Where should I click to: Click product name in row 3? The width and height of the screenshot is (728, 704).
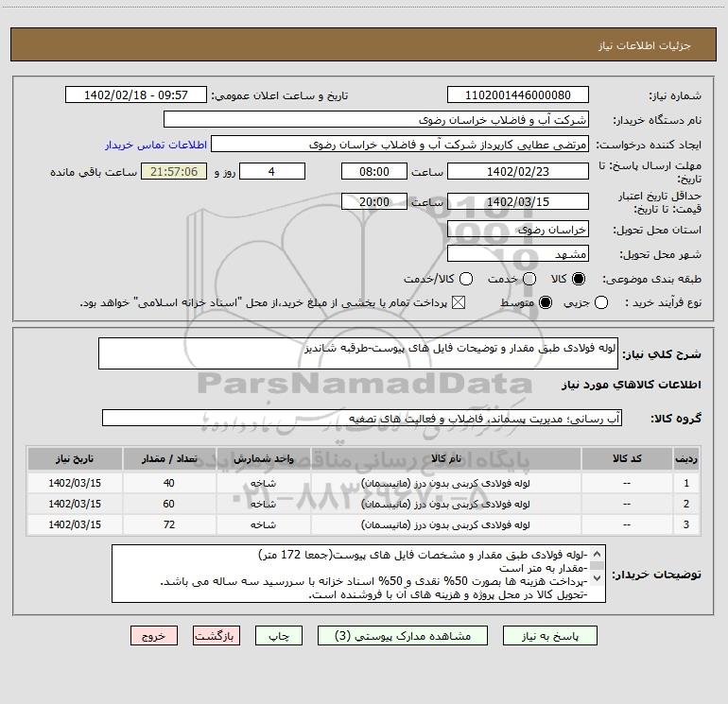pos(445,524)
